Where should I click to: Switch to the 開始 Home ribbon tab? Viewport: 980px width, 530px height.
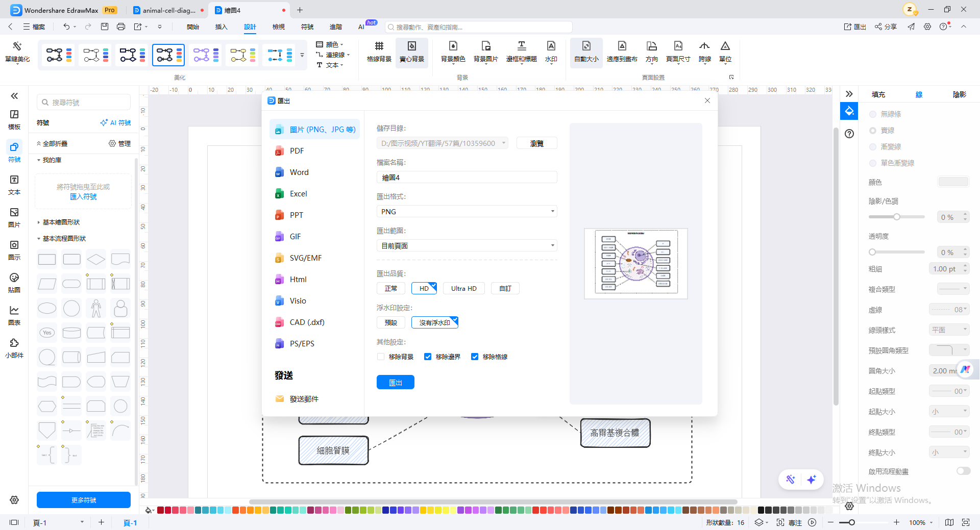tap(193, 27)
